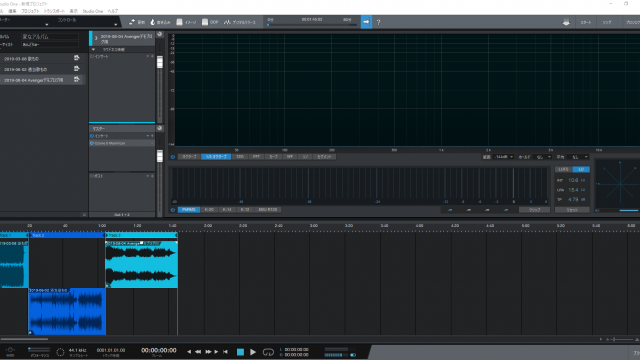Open the View menu in menu bar
This screenshot has width=640, height=360.
click(x=73, y=11)
